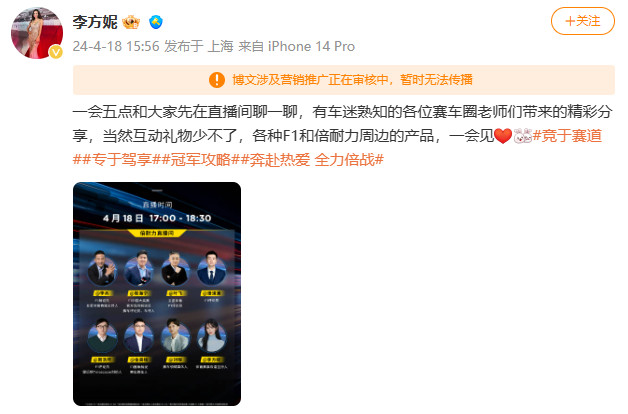Click the yellow 倍耐力直播间 label in poster
The width and height of the screenshot is (628, 414).
click(157, 233)
